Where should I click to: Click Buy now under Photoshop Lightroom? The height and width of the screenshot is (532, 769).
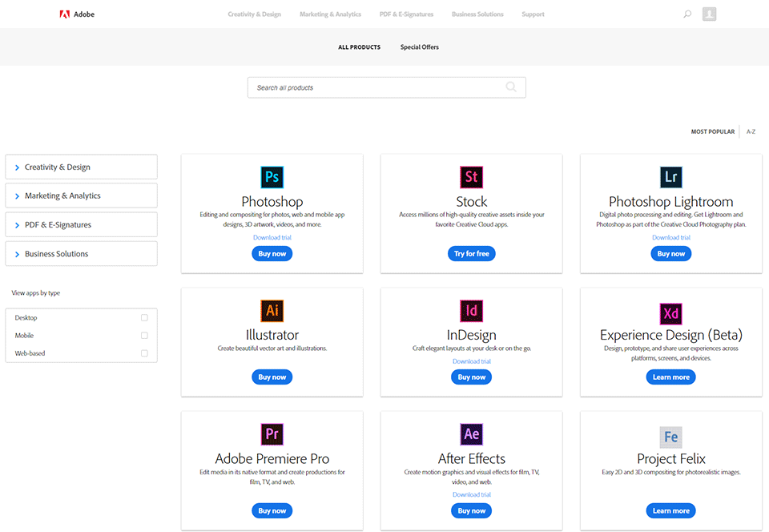(671, 253)
